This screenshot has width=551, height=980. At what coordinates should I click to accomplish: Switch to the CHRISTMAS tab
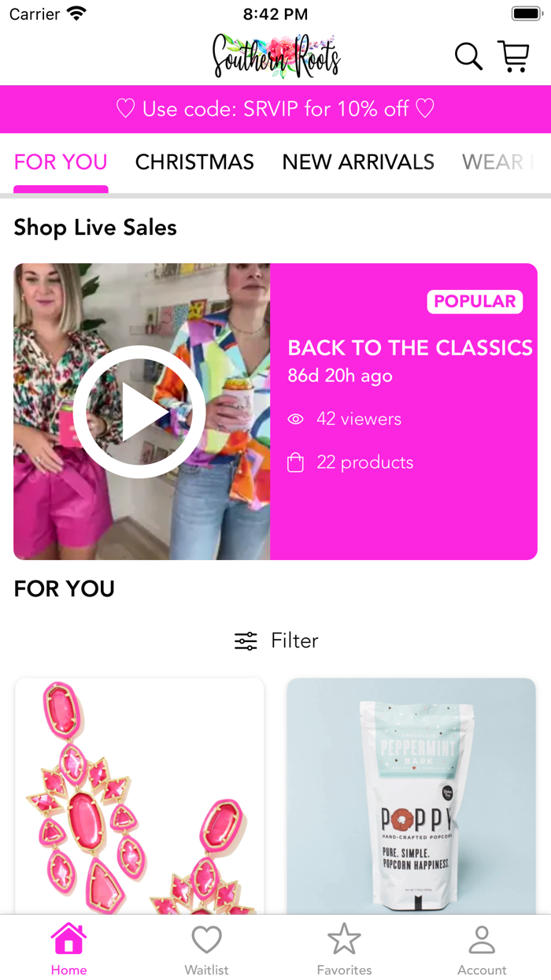coord(194,162)
